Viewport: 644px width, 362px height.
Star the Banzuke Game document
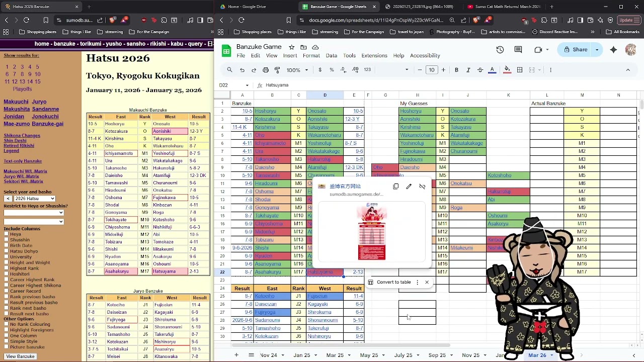(x=292, y=47)
